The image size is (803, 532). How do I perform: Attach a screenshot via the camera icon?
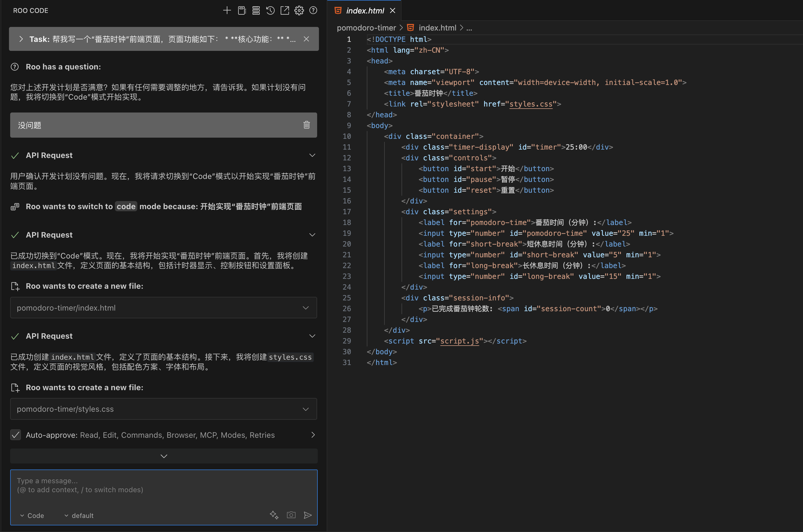click(x=291, y=515)
